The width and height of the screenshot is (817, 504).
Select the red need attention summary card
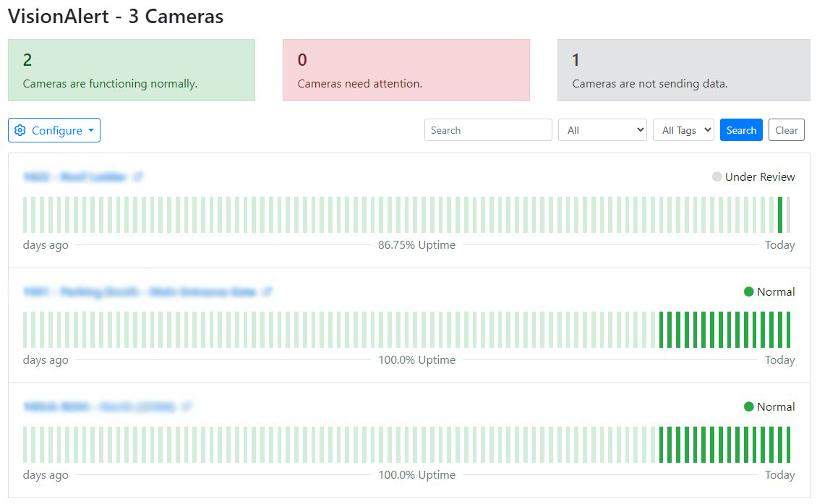tap(406, 70)
